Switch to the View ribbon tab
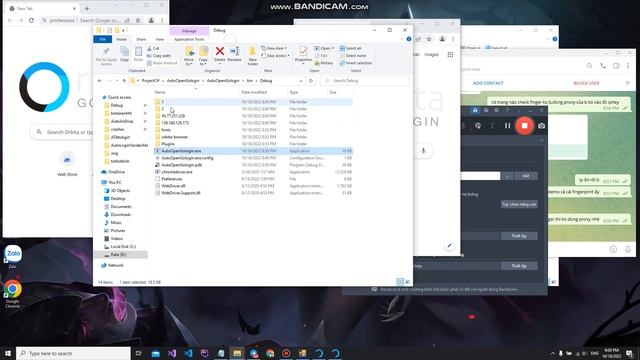Viewport: 640px width, 360px height. tap(160, 39)
